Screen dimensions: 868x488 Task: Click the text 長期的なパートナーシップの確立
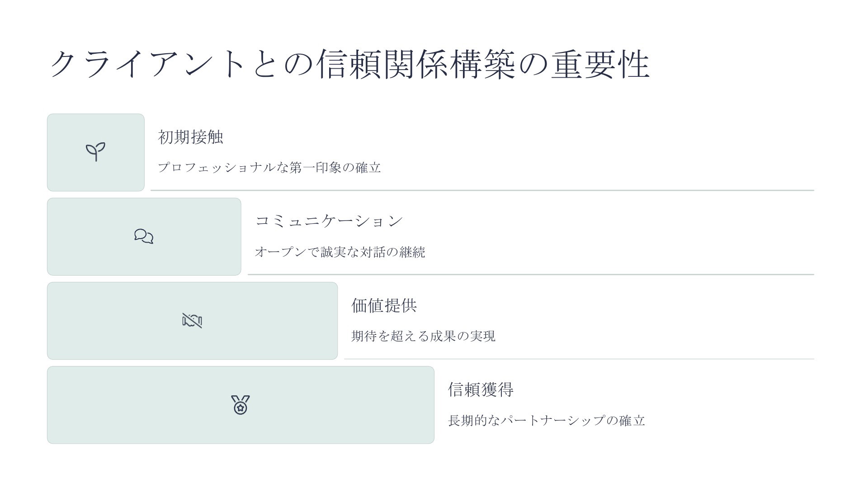[x=546, y=421]
